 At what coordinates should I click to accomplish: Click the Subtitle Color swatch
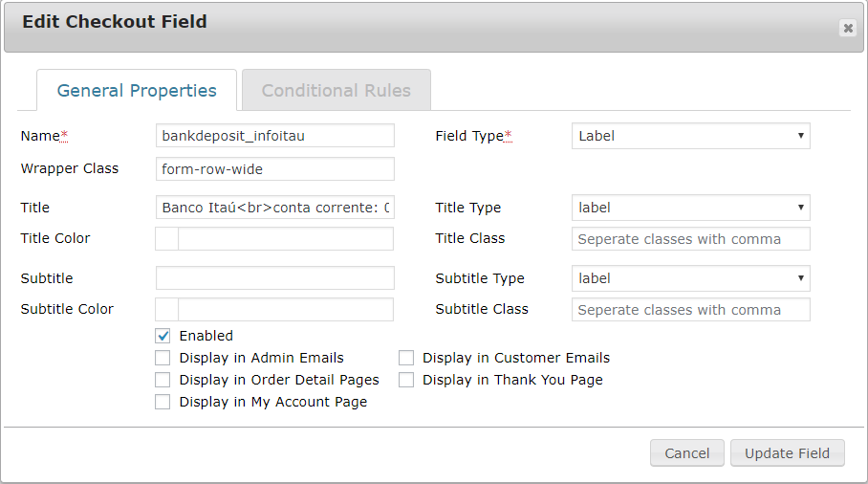[167, 310]
